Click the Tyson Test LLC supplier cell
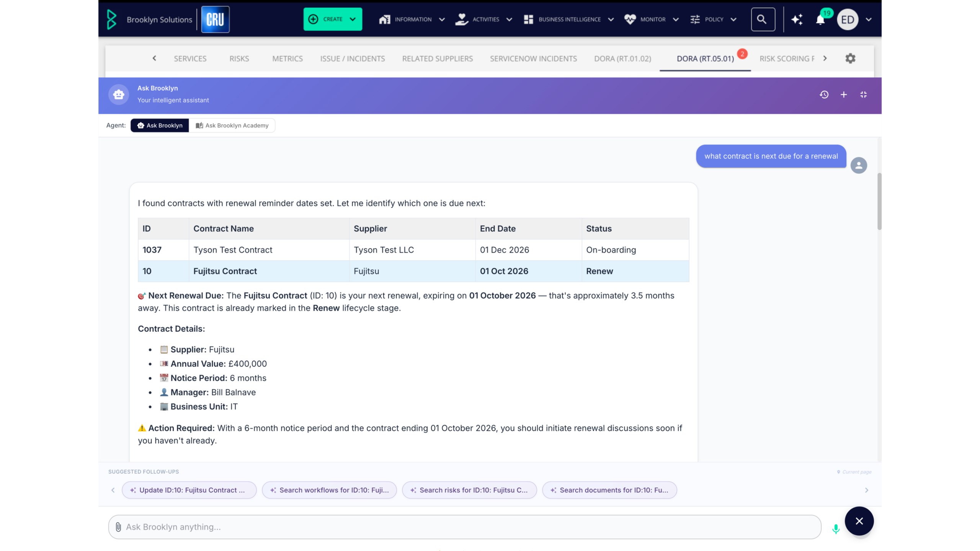 412,250
